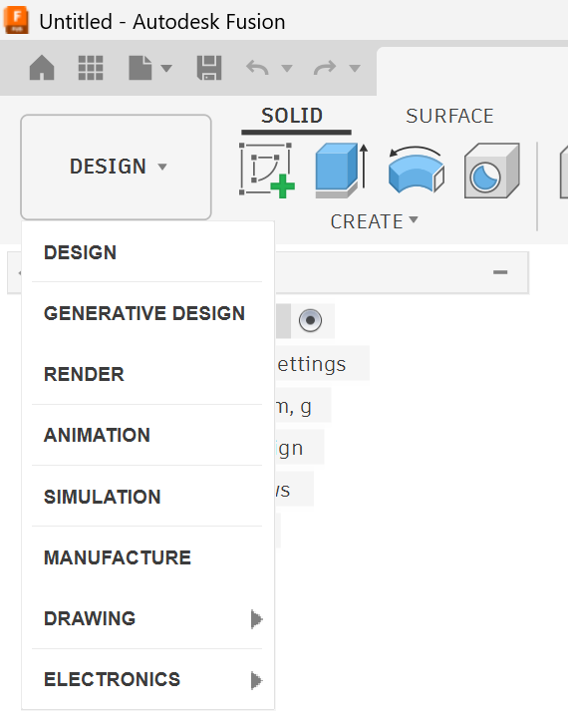The image size is (568, 728).
Task: Click the Redo arrow icon
Action: (x=325, y=68)
